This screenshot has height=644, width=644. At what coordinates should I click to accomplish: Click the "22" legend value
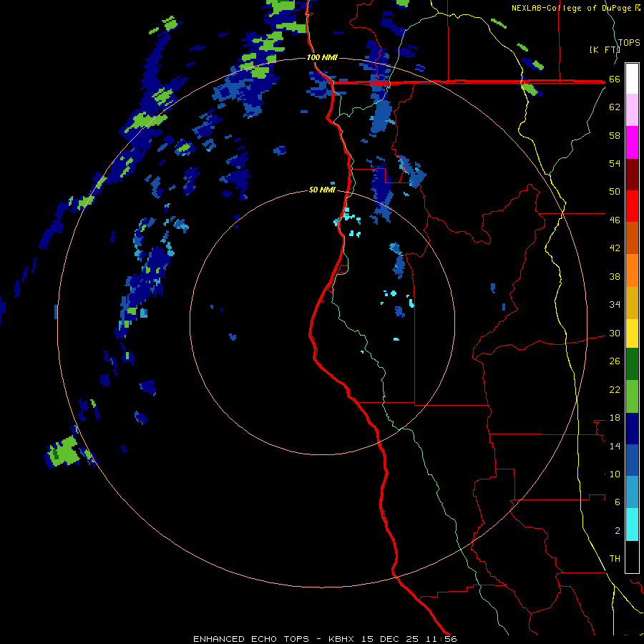pos(615,389)
